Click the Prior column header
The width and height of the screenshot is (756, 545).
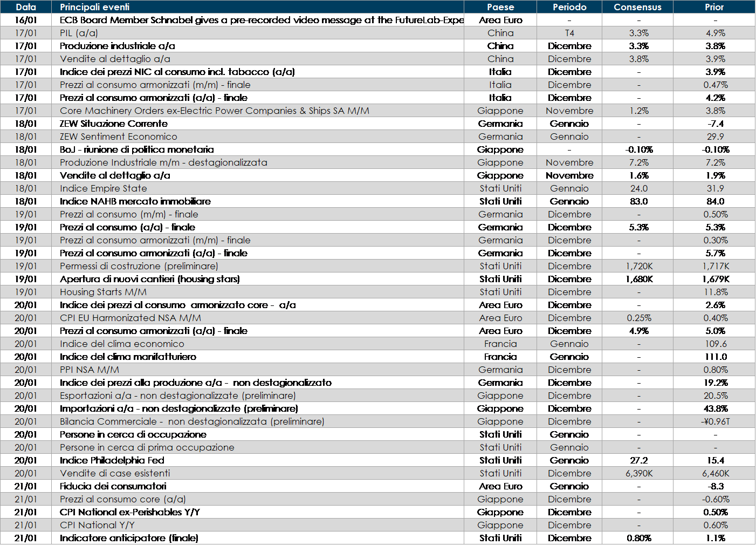click(x=714, y=7)
